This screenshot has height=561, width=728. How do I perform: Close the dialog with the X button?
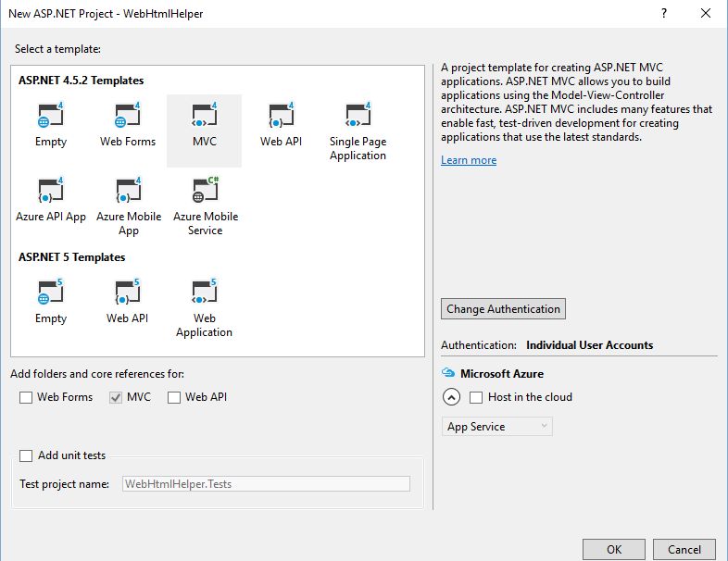[706, 13]
